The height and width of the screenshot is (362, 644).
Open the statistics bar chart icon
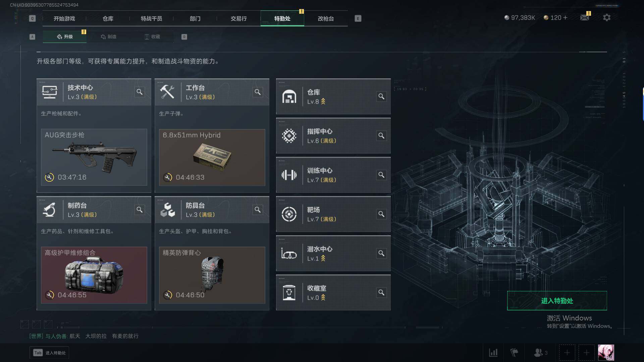pos(493,353)
